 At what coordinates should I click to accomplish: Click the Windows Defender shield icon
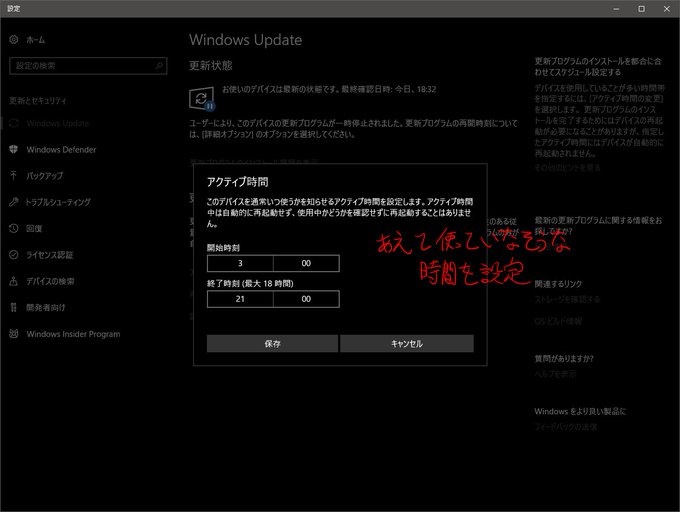click(14, 149)
